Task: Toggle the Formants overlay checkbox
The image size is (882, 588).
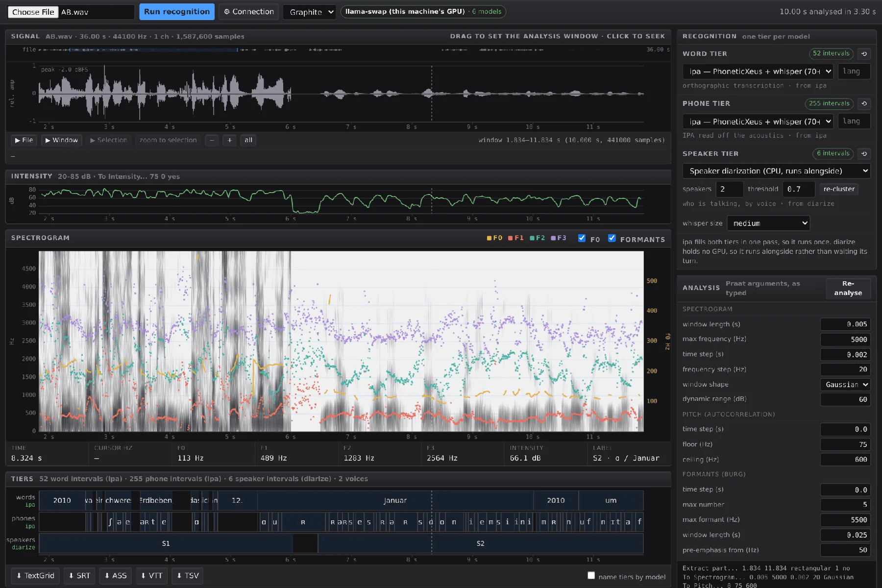Action: pyautogui.click(x=612, y=238)
